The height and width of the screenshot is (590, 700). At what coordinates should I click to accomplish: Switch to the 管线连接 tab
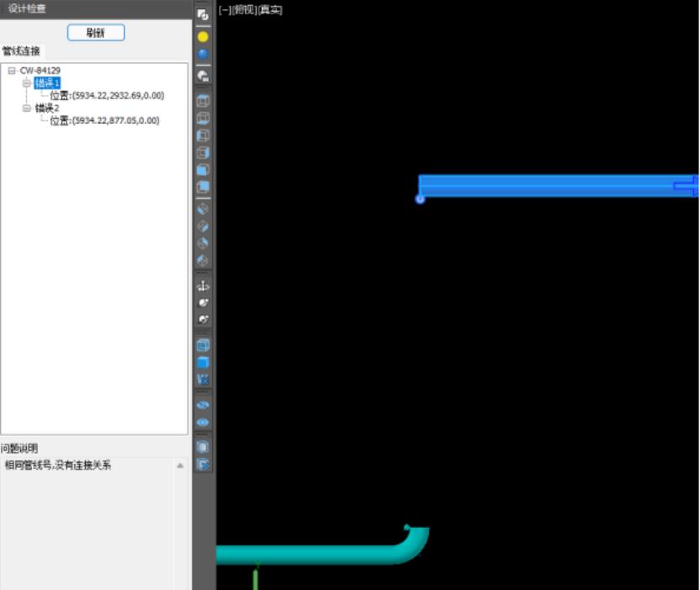[x=21, y=51]
